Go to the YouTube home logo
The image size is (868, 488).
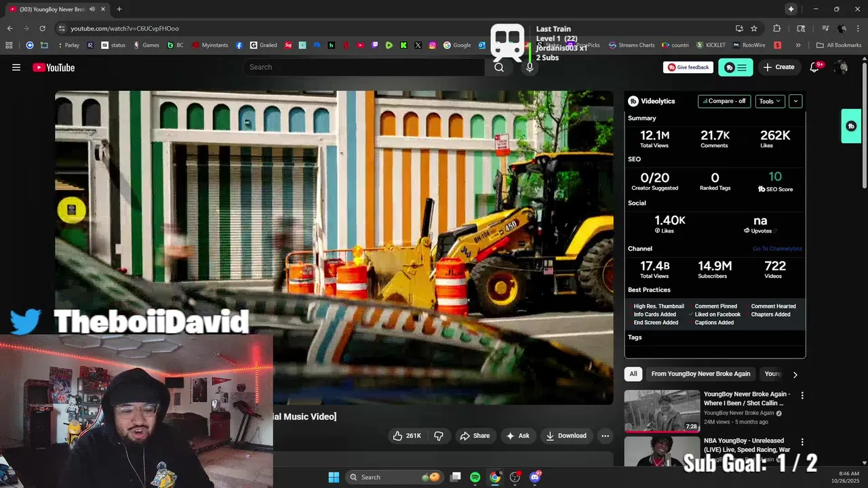[x=54, y=67]
